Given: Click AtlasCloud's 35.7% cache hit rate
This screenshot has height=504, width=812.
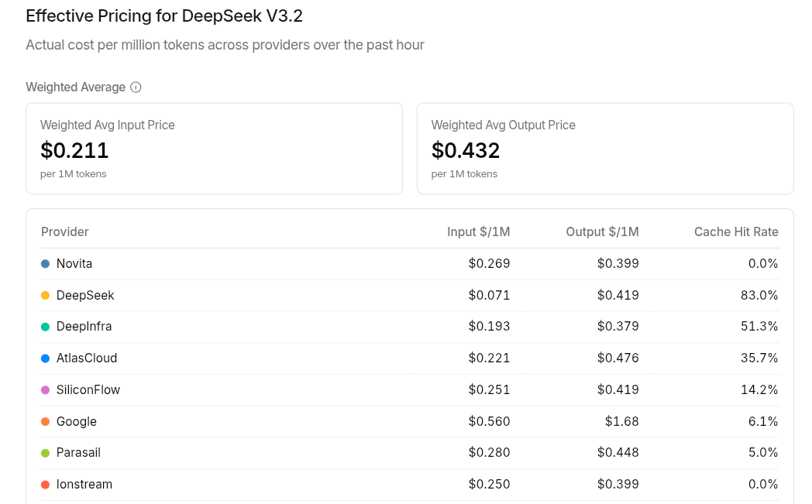Looking at the screenshot, I should 759,358.
